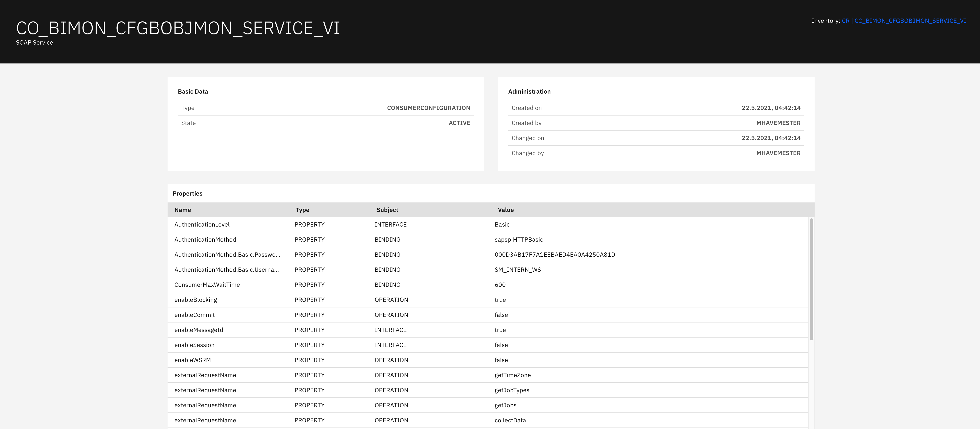Click the Subject column header
This screenshot has width=980, height=429.
coord(387,210)
